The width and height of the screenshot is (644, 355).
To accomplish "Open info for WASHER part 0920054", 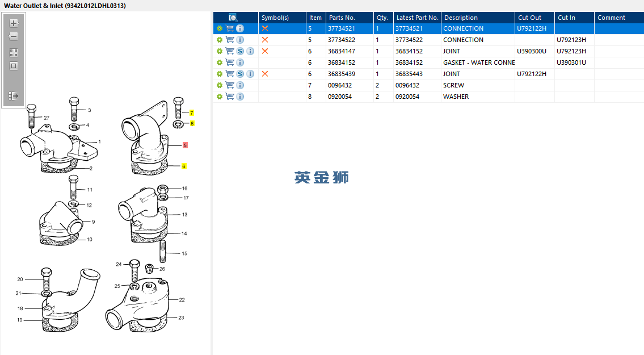I will [x=240, y=97].
